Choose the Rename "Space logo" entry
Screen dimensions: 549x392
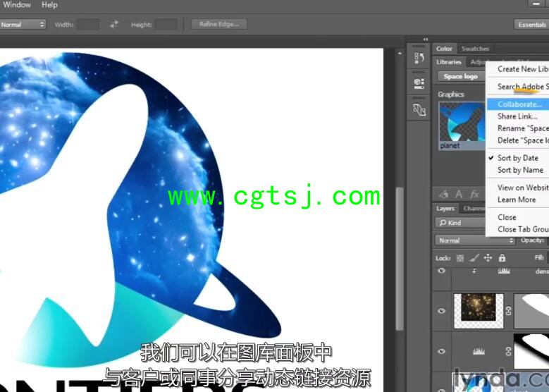tap(518, 128)
